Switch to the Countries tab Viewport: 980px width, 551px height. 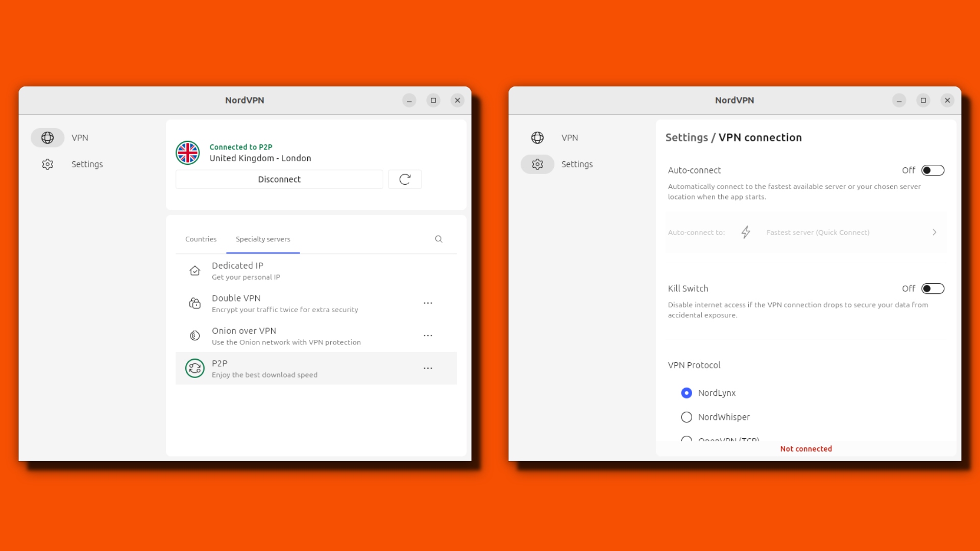[x=201, y=239]
